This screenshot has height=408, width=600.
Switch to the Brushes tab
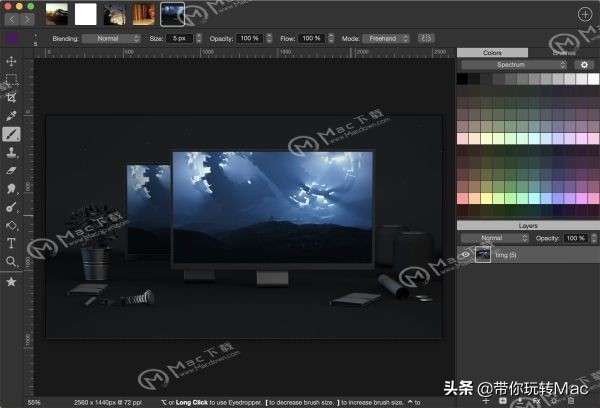(x=564, y=53)
